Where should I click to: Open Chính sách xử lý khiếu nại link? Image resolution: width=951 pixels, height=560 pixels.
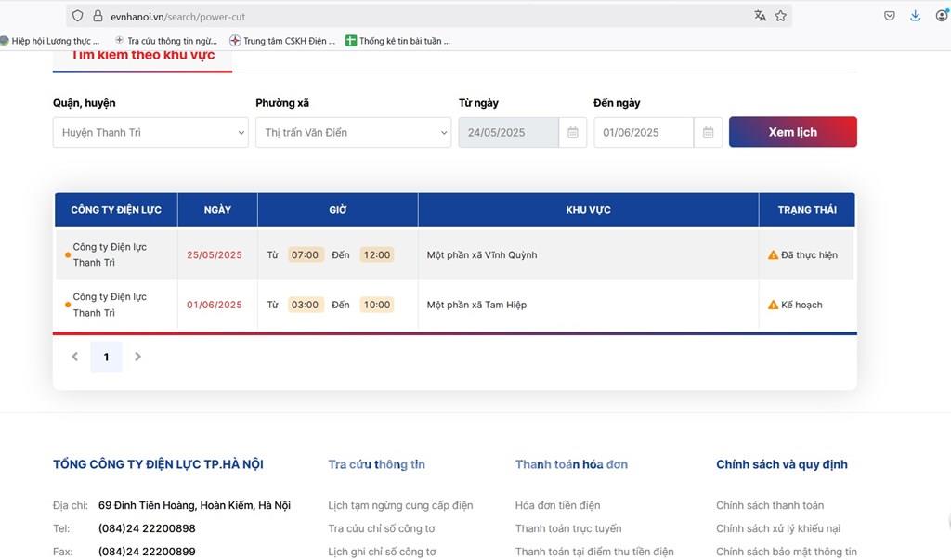coord(778,528)
